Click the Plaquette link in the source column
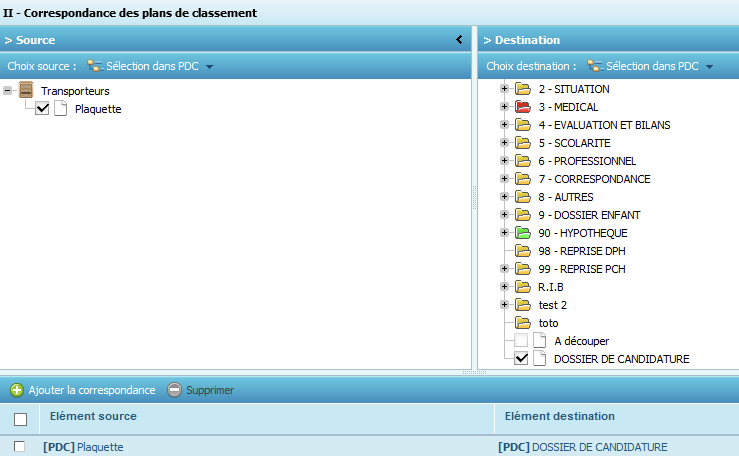This screenshot has height=462, width=739. coord(100,447)
